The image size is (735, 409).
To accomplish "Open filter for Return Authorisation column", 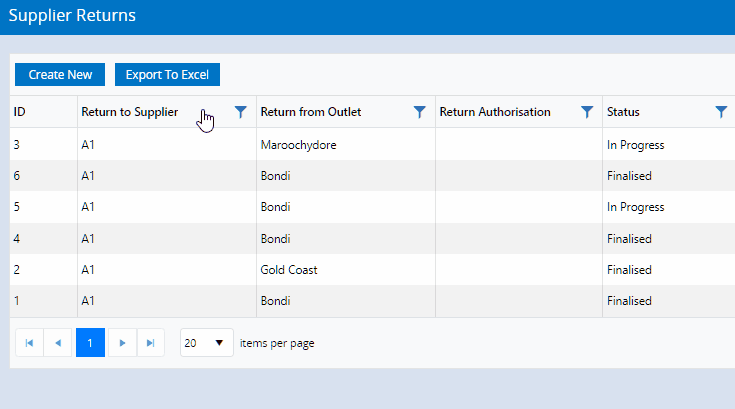I will (x=587, y=112).
